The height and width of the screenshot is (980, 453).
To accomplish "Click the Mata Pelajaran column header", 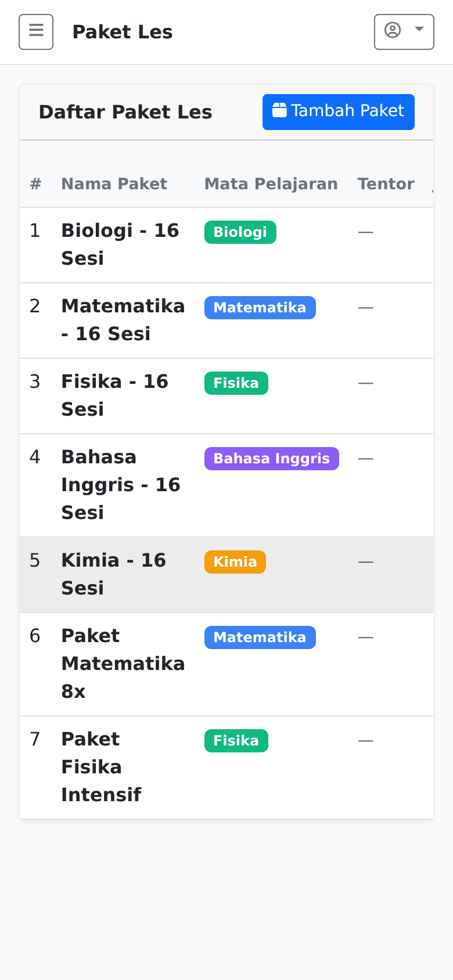I will tap(271, 183).
